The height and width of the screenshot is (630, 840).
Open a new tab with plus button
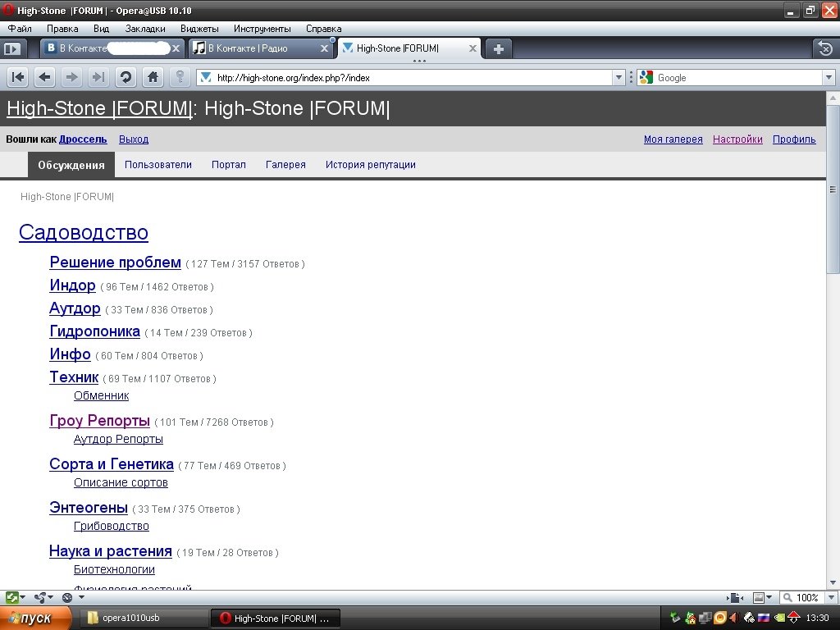498,49
